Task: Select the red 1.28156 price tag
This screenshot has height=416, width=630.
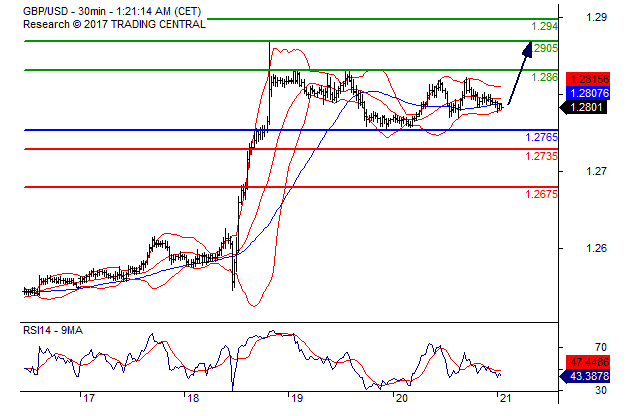Action: 587,78
